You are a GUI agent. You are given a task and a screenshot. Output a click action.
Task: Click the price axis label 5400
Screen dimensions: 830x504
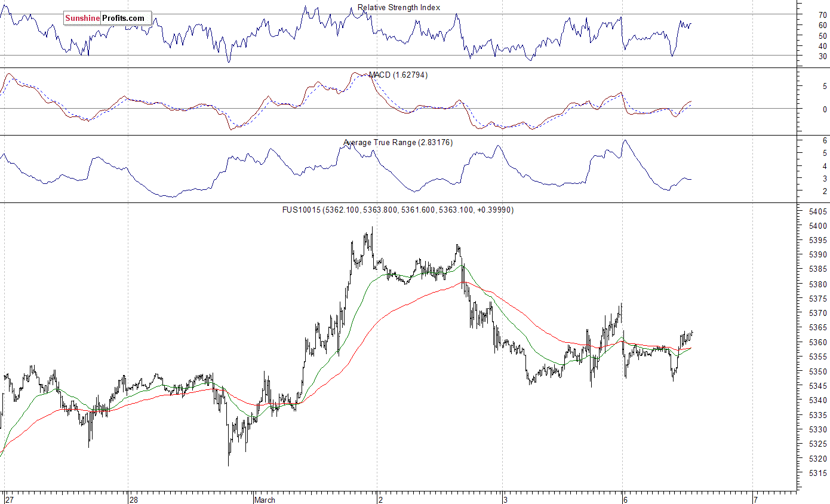pos(818,226)
